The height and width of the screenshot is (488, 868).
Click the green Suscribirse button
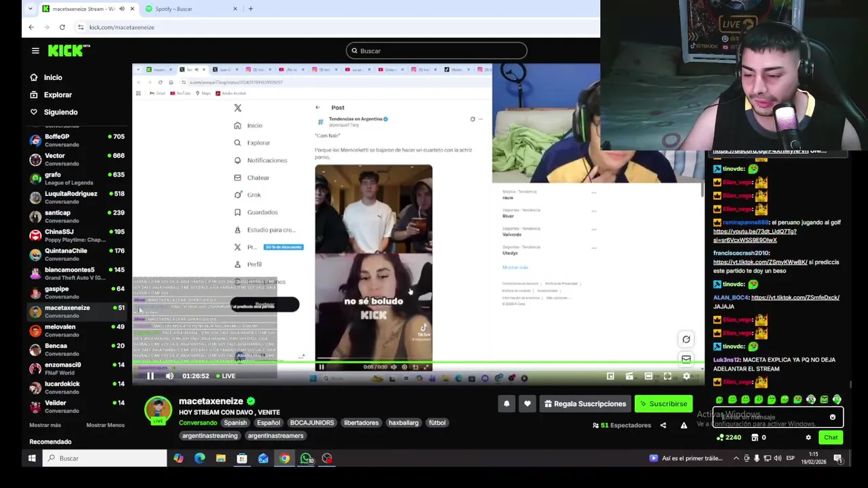coord(663,404)
